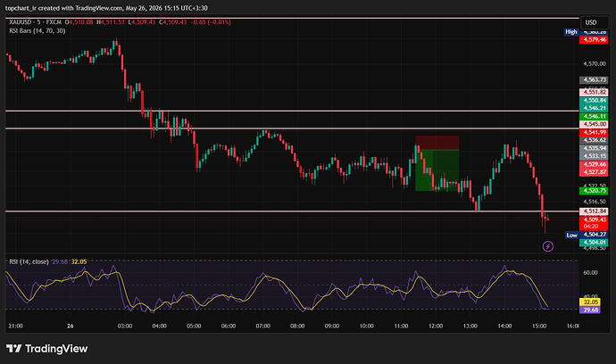Click the Low price label tag
This screenshot has width=616, height=364.
tap(572, 235)
